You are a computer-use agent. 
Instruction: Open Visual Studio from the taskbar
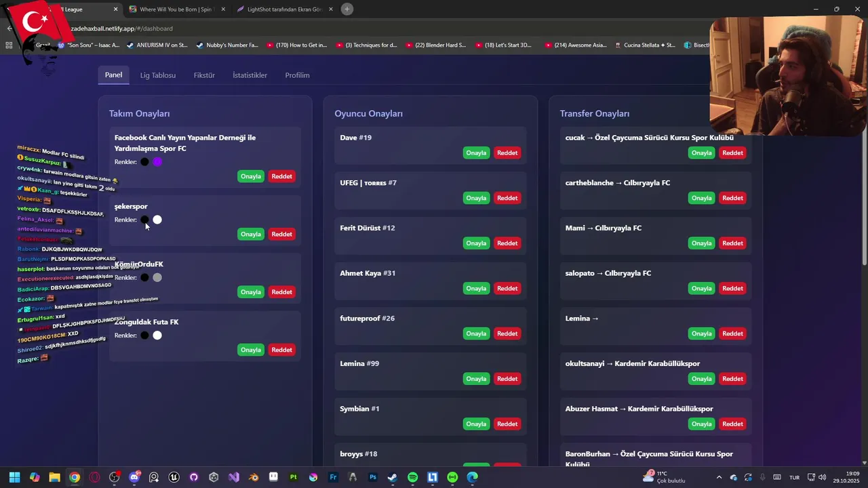(x=234, y=477)
